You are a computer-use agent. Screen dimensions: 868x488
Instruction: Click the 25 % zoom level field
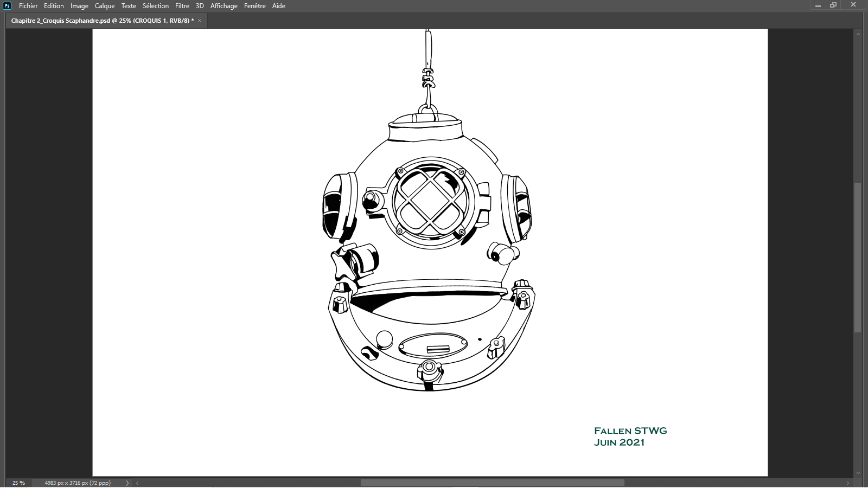(x=18, y=483)
